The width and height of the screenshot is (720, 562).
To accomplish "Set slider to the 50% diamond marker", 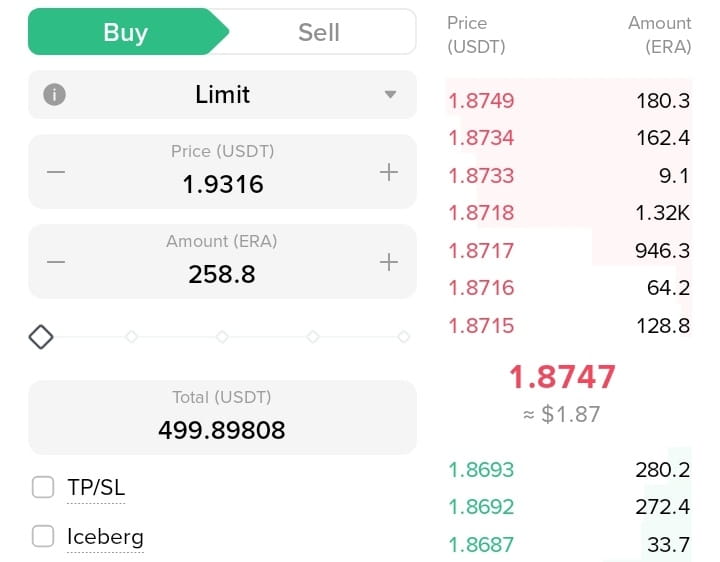I will pyautogui.click(x=222, y=337).
